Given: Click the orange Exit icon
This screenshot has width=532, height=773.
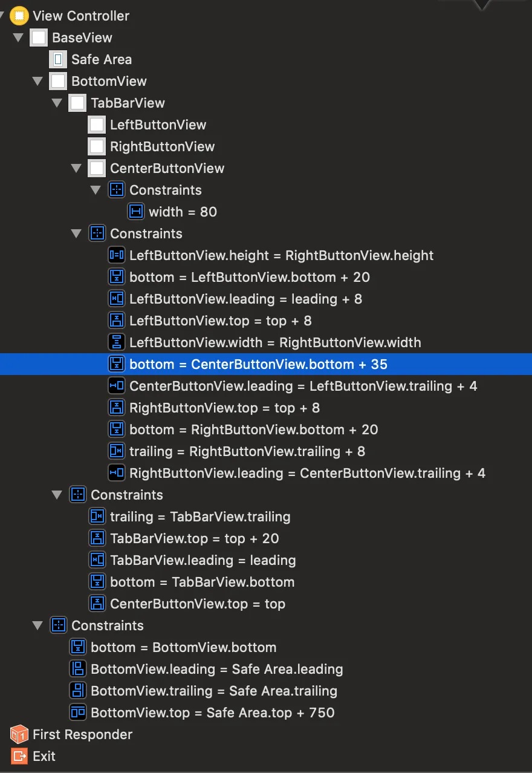Looking at the screenshot, I should tap(19, 756).
